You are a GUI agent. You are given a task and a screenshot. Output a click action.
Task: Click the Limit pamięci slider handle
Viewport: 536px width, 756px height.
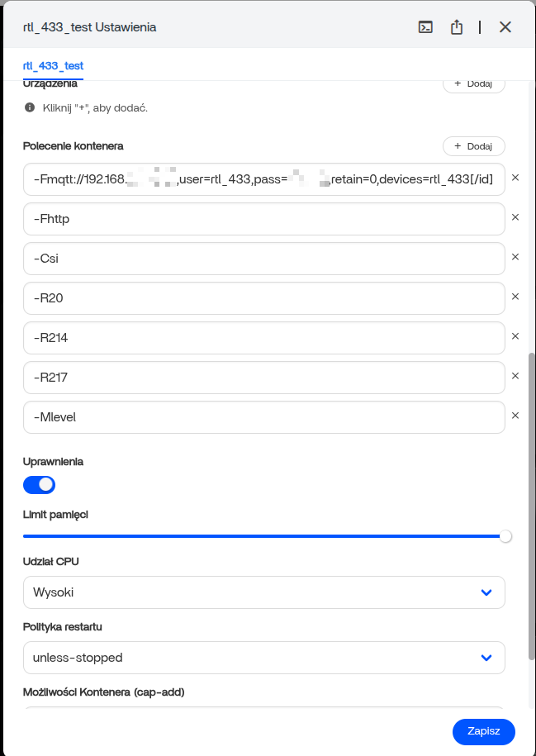505,536
